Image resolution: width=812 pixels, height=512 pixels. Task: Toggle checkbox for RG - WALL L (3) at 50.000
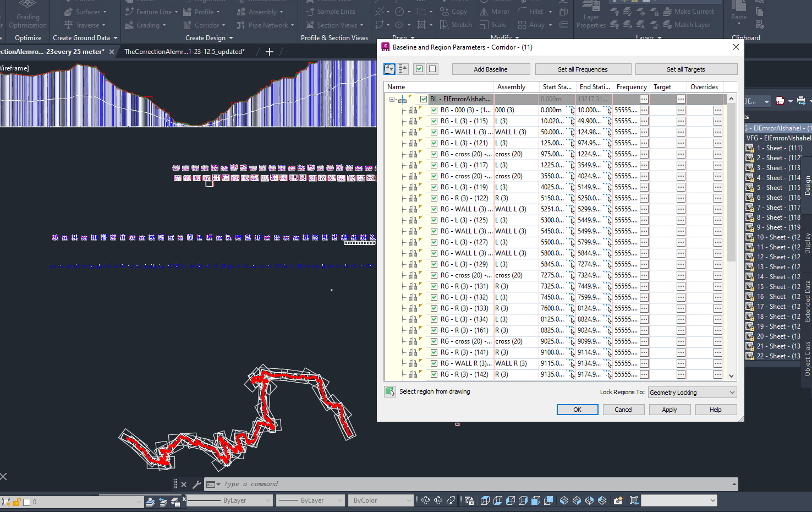point(434,132)
